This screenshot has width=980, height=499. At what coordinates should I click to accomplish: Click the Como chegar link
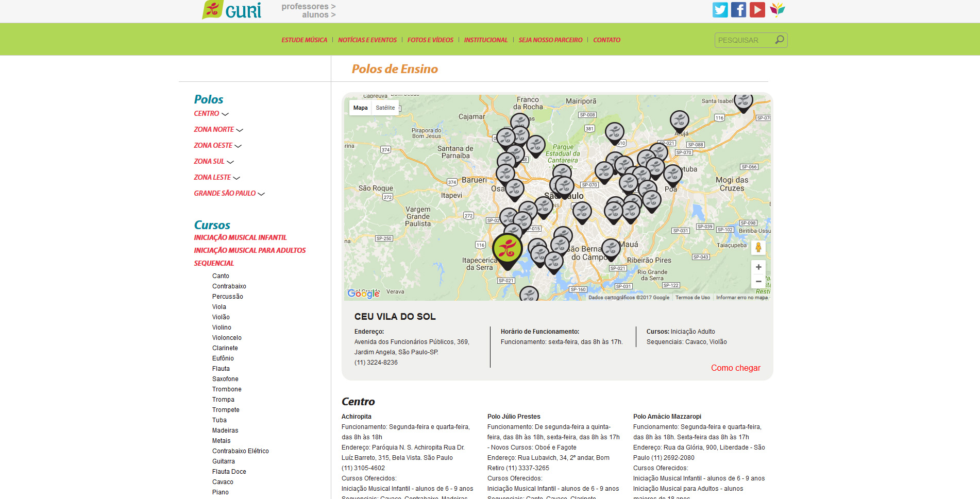tap(735, 368)
